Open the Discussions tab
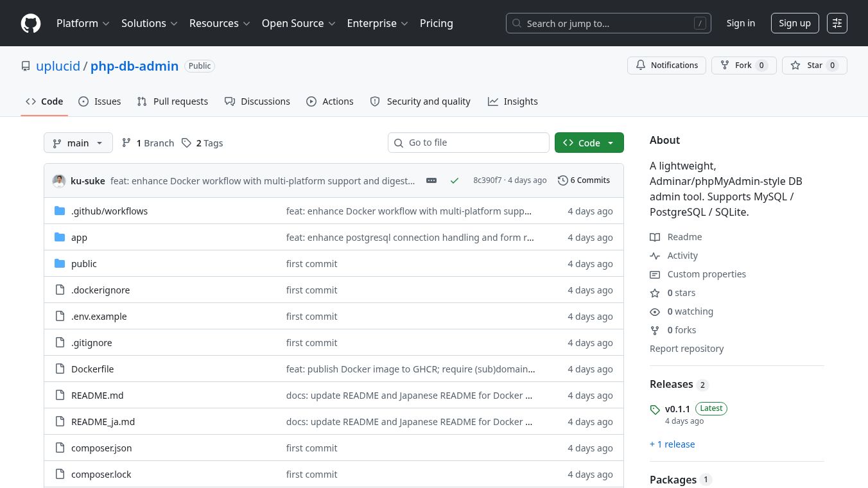The height and width of the screenshot is (488, 868). coord(257,101)
